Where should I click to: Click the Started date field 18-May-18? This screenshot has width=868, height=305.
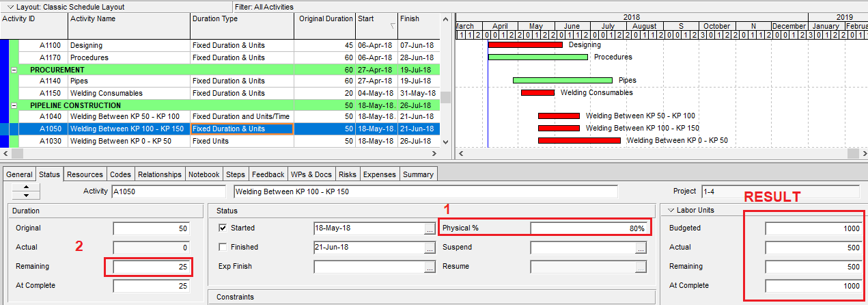coord(368,228)
